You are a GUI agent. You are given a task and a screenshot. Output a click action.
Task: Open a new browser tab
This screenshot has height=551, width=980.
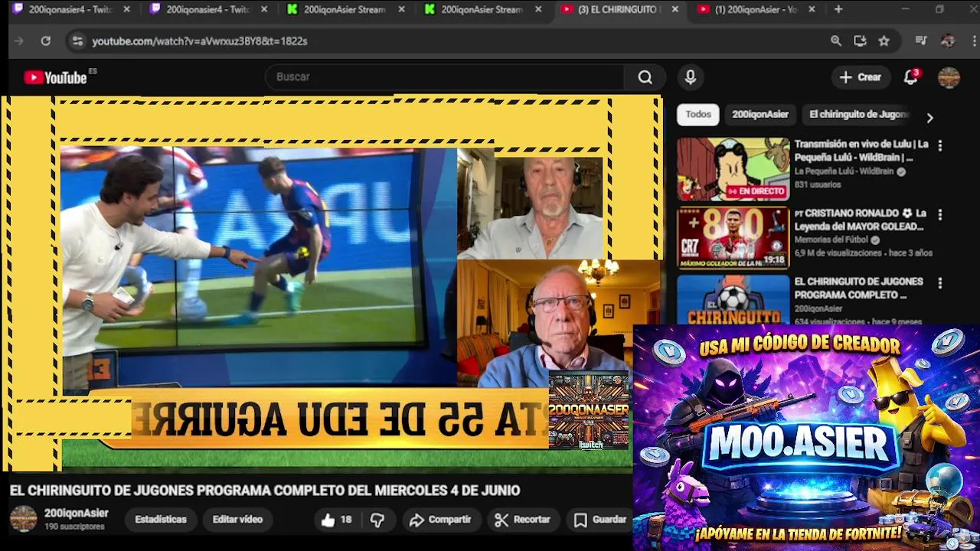[x=838, y=10]
